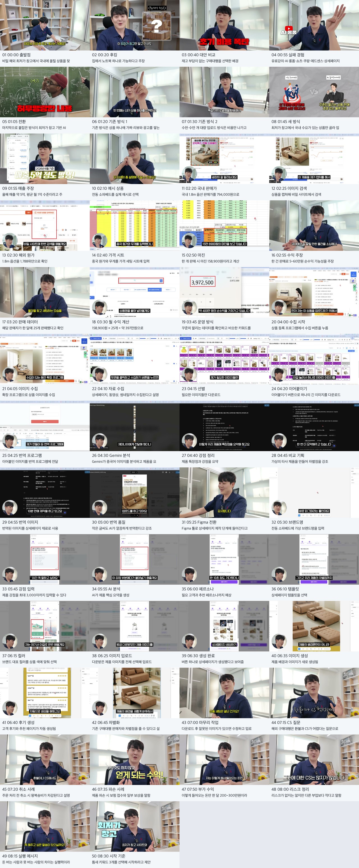The height and width of the screenshot is (868, 359).
Task: Select the thumbnail showing the 'AI 롱폼' badge
Action: click(314, 25)
